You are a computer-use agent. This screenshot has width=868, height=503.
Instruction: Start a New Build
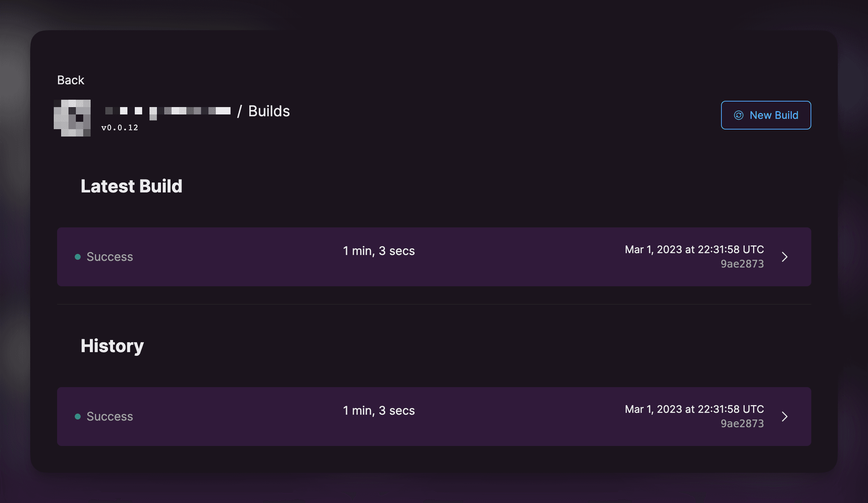(x=766, y=115)
